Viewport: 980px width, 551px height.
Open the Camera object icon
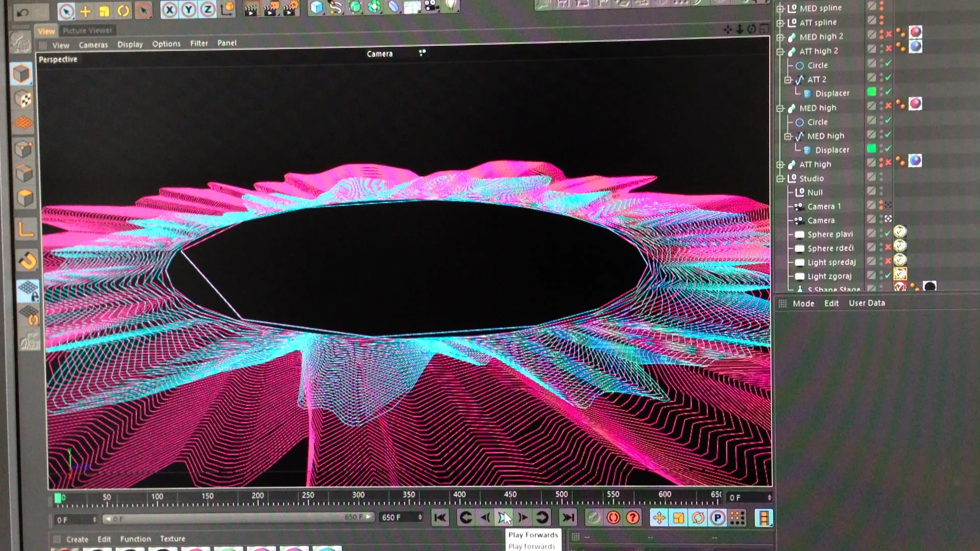pyautogui.click(x=432, y=6)
